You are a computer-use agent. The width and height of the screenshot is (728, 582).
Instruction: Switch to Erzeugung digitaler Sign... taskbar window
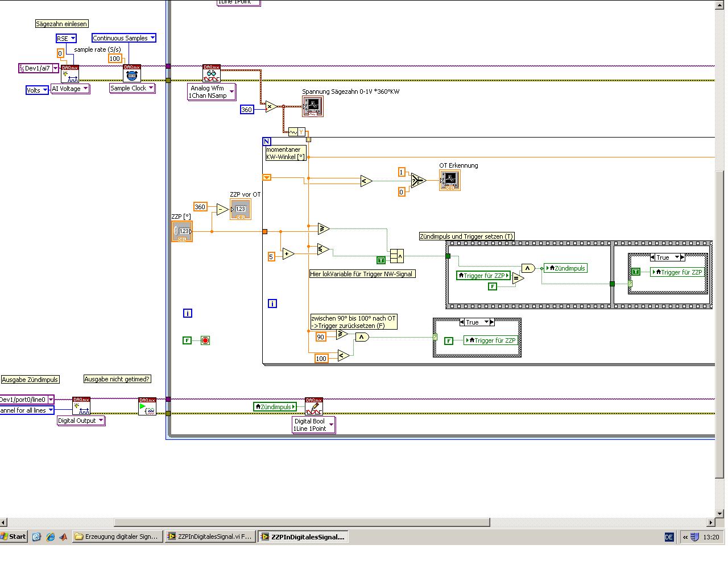[118, 537]
